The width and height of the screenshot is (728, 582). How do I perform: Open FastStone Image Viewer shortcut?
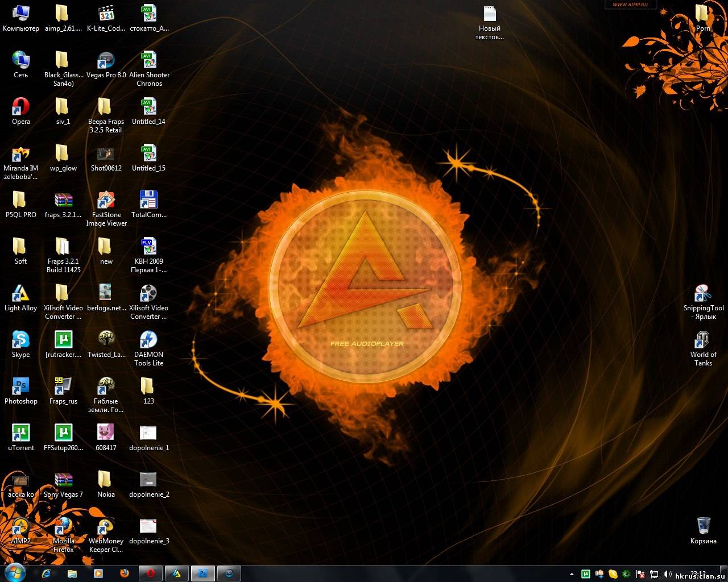pyautogui.click(x=106, y=201)
